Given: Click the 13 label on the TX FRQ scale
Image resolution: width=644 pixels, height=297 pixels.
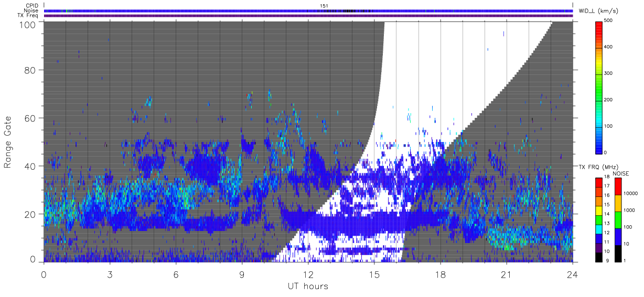Looking at the screenshot, I should click(x=606, y=223).
